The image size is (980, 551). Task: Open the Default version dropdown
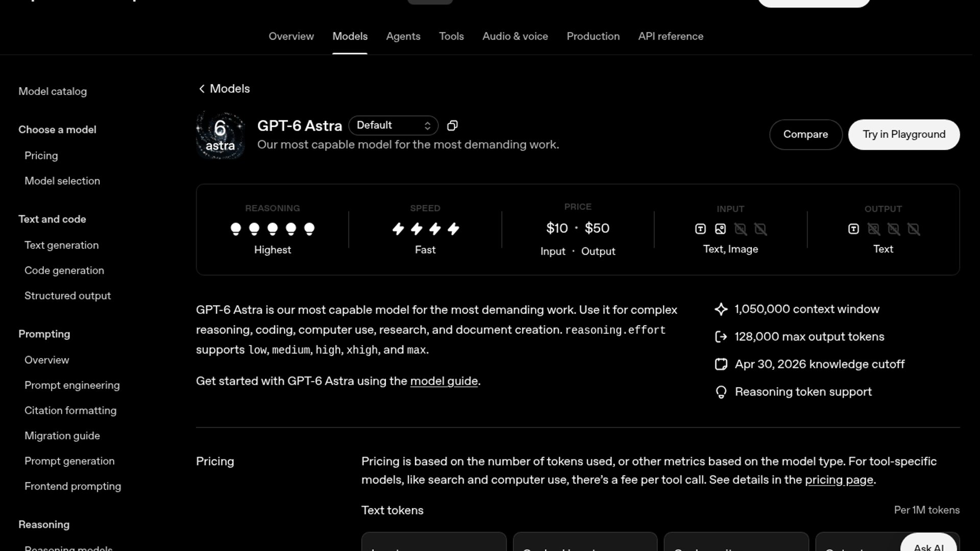[393, 126]
